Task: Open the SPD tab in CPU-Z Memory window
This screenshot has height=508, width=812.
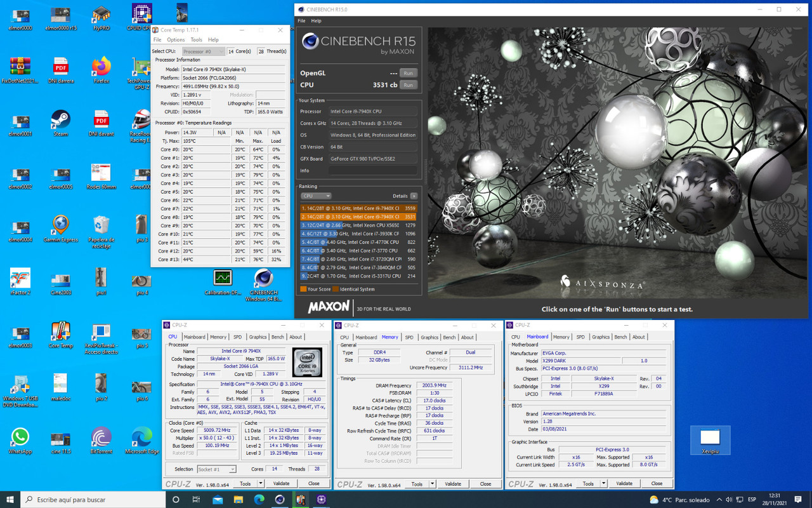Action: pos(409,337)
